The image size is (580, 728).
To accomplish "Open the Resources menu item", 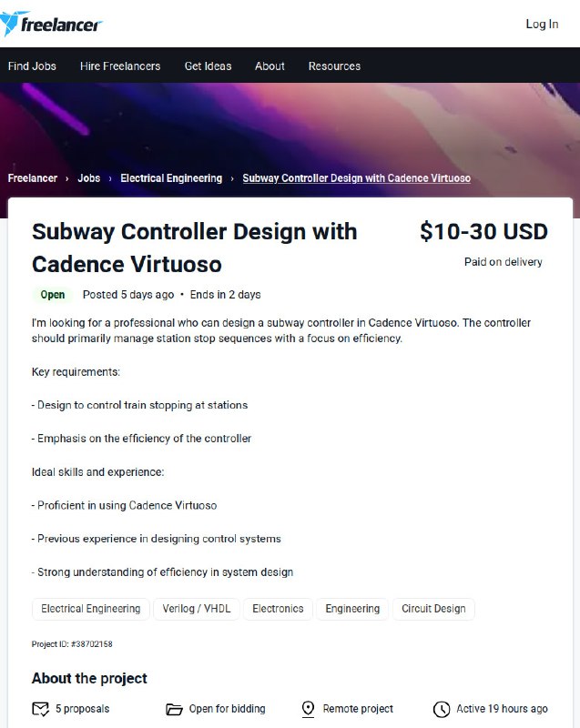I will click(x=334, y=66).
